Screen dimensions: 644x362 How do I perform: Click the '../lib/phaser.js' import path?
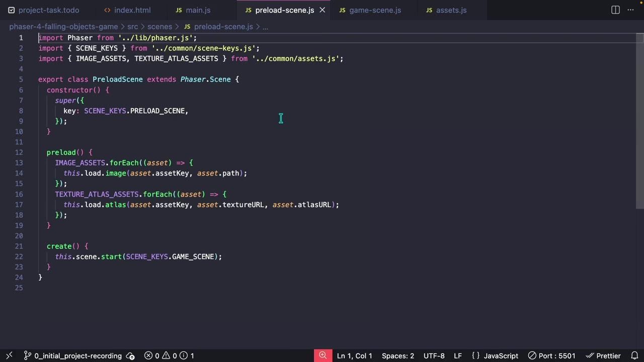155,38
